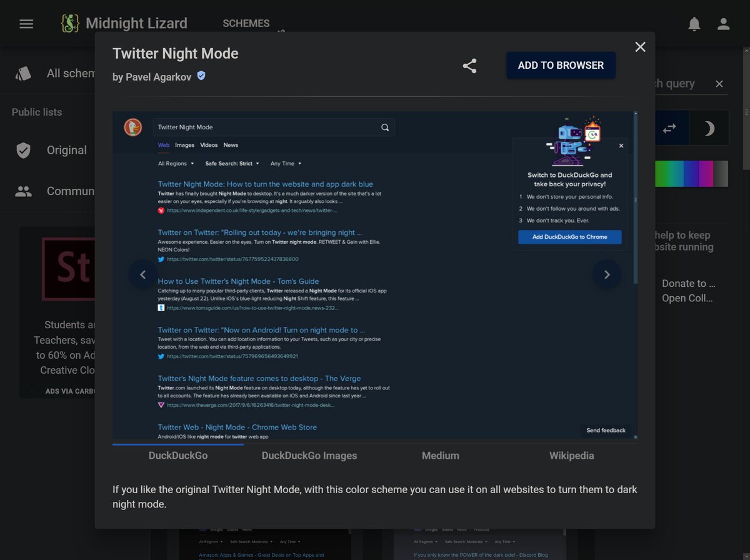Screen dimensions: 750x560
Task: Select the Videos tab in the screenshot
Action: 209,145
